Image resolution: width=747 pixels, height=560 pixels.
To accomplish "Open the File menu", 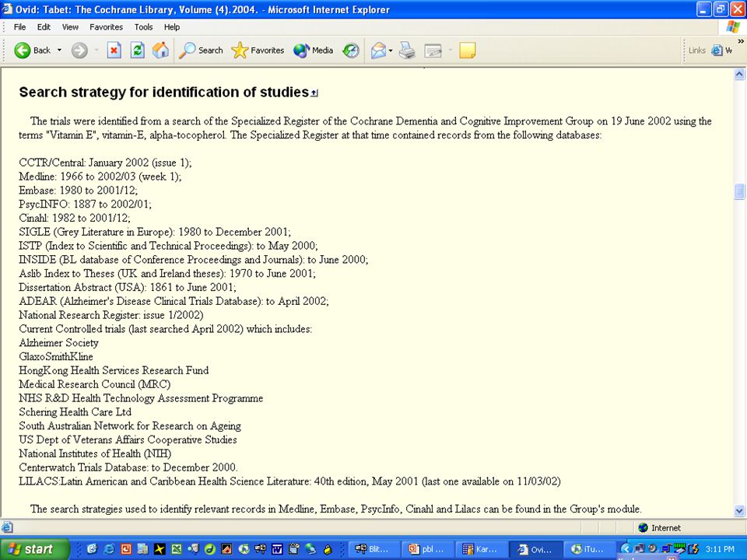I will coord(19,27).
